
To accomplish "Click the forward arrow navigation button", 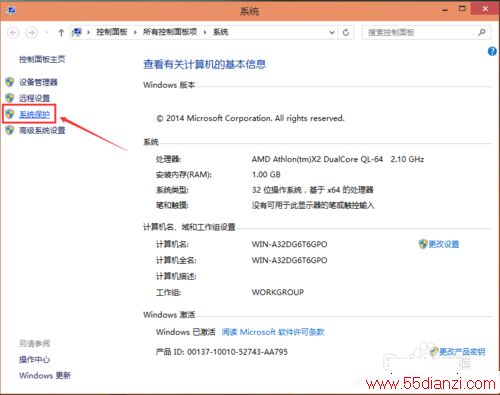I will [x=31, y=32].
